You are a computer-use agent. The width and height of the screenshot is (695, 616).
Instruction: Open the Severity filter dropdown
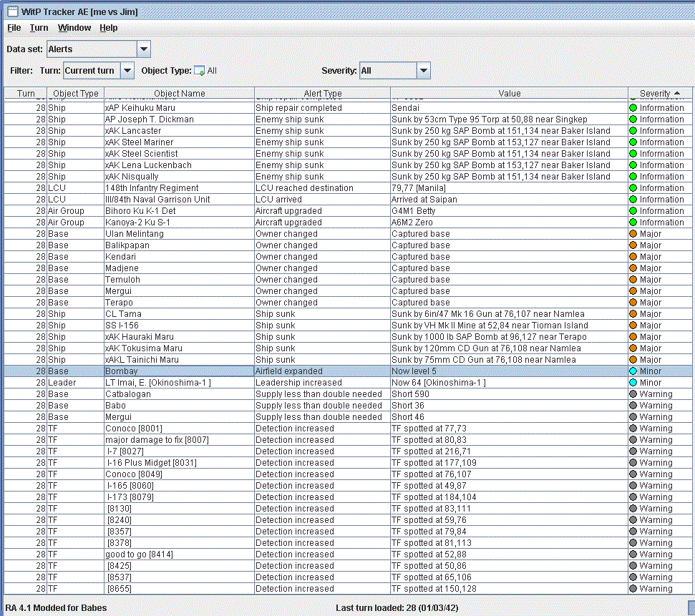click(423, 71)
